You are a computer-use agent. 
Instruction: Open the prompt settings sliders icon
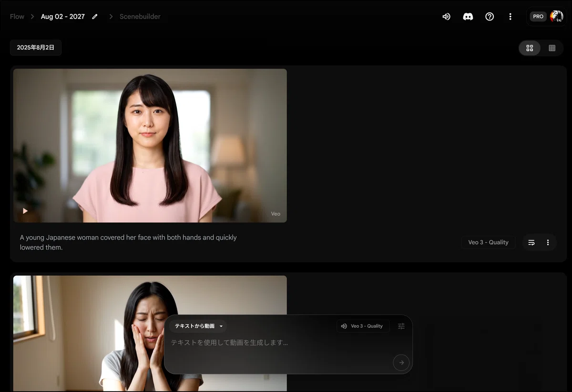tap(401, 326)
